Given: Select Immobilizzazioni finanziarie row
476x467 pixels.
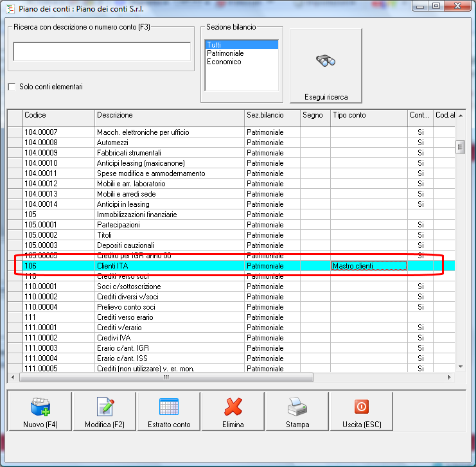Looking at the screenshot, I should tap(231, 215).
